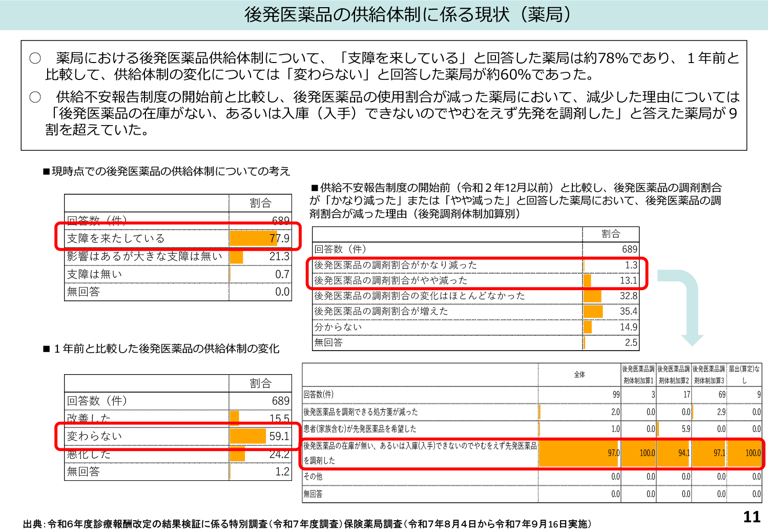Click the first circle bullet in summary box

coord(35,58)
